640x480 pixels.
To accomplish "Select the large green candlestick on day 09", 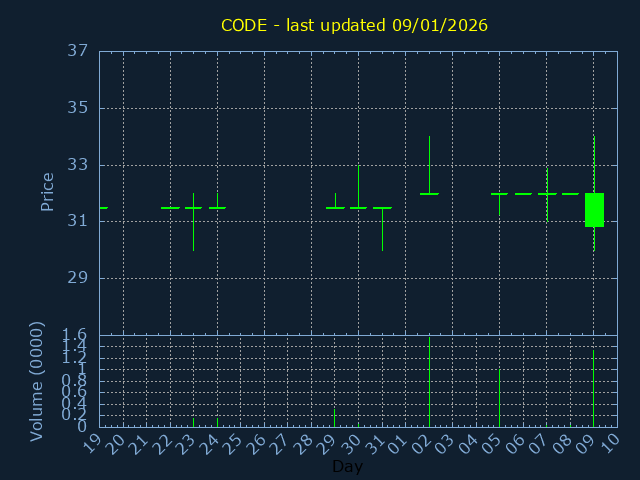I will point(594,210).
